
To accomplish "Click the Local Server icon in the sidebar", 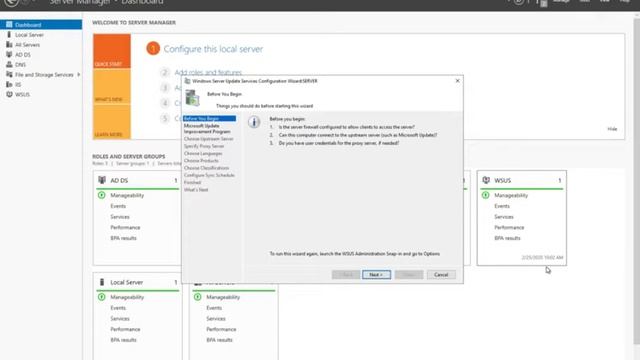I will (x=9, y=35).
